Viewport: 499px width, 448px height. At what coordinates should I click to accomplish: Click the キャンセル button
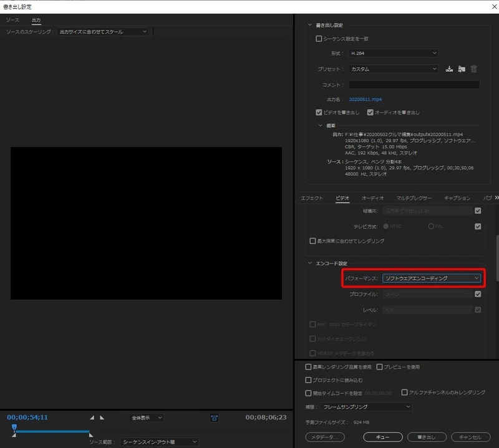point(471,437)
